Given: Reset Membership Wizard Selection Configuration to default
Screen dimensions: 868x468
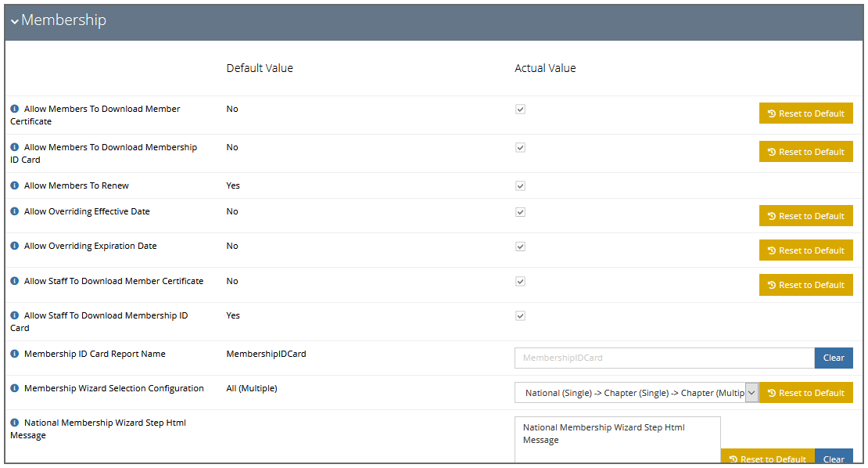Looking at the screenshot, I should click(806, 393).
